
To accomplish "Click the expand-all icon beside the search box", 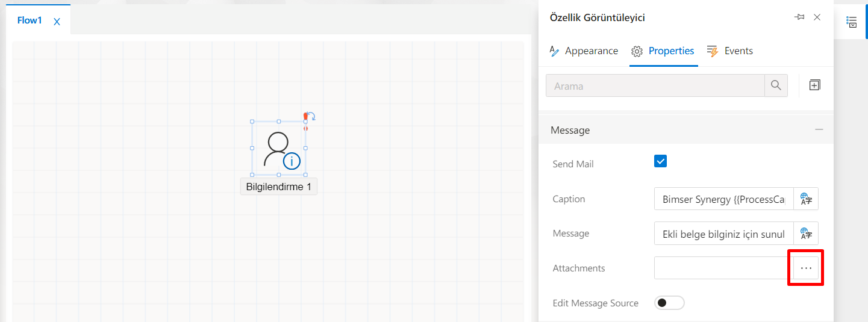I will tap(814, 85).
